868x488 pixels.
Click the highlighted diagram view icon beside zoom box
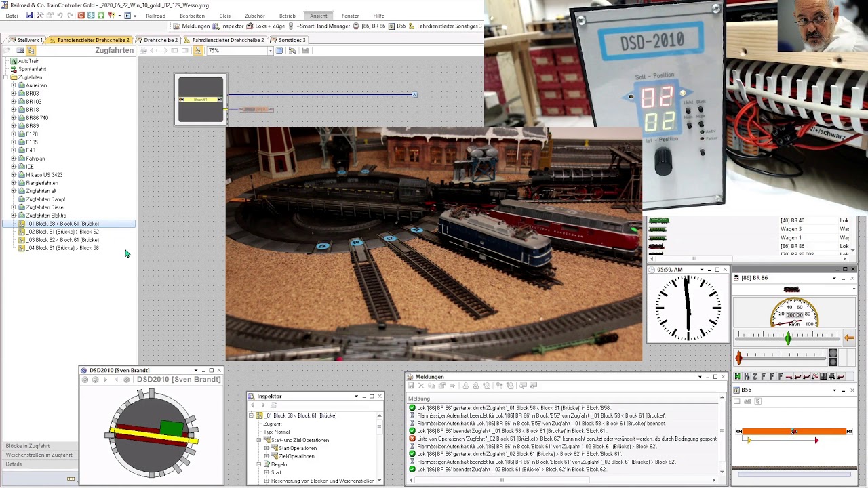pyautogui.click(x=197, y=51)
